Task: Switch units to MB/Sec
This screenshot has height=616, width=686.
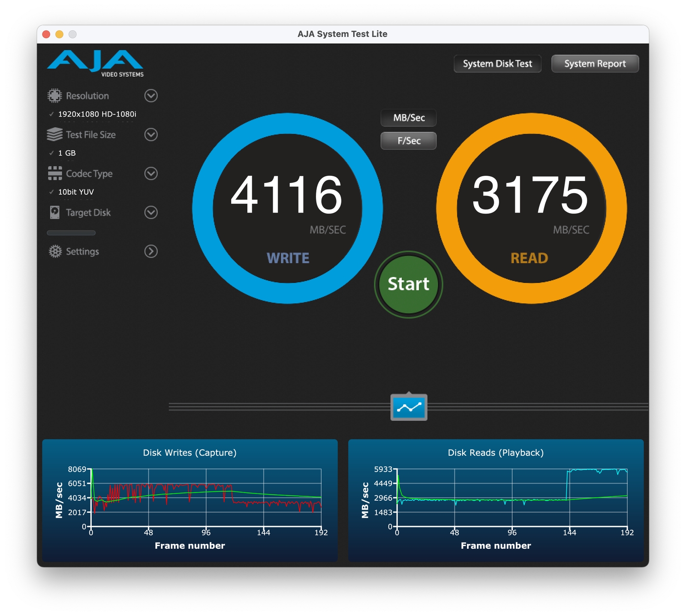Action: point(409,118)
